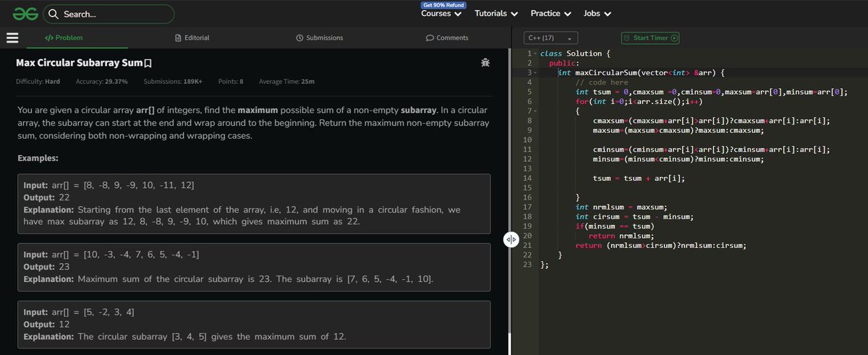The height and width of the screenshot is (355, 868).
Task: Focus the Search input field
Action: 109,14
